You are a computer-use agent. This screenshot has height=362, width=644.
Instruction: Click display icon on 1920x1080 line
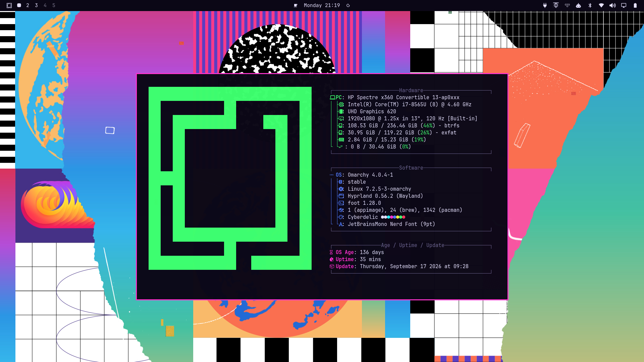341,119
